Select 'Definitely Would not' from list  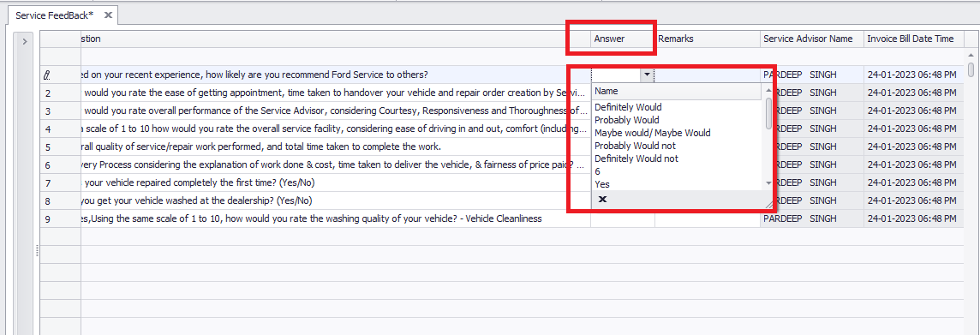click(636, 159)
